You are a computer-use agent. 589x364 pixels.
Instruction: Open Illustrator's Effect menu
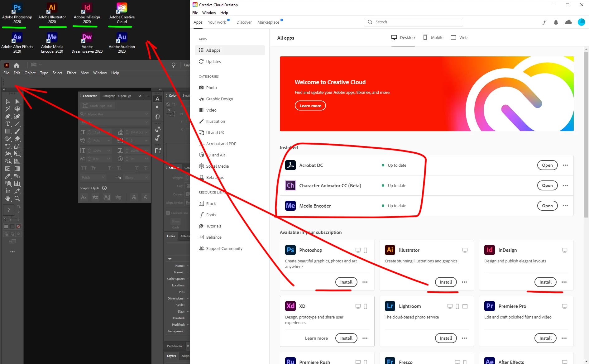coord(72,73)
